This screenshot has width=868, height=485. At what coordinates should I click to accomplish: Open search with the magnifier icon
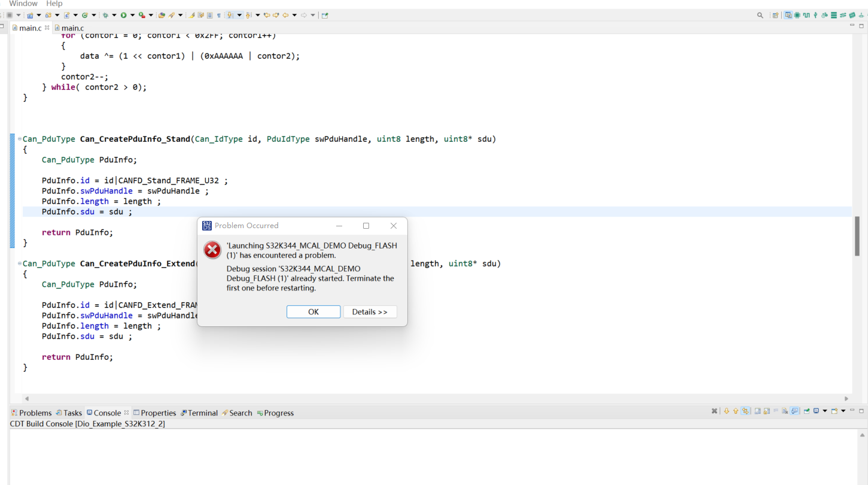pyautogui.click(x=760, y=15)
